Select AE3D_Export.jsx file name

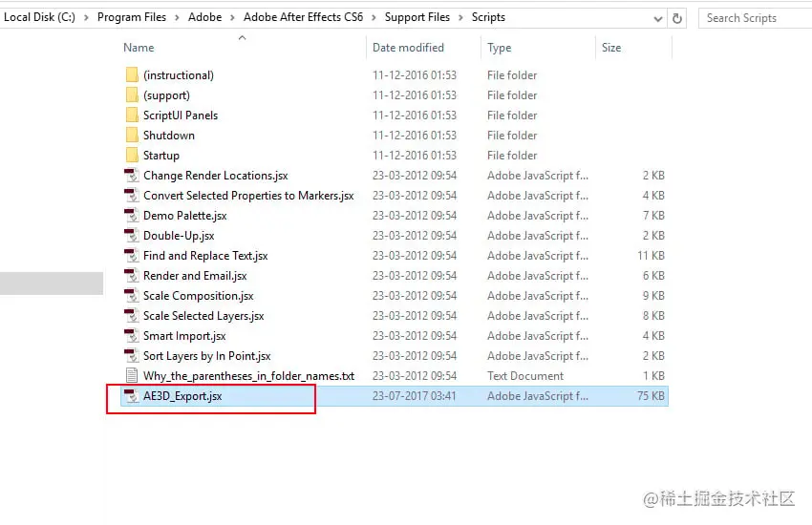(x=182, y=396)
